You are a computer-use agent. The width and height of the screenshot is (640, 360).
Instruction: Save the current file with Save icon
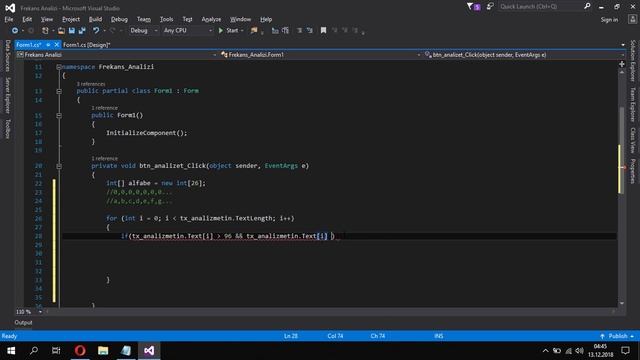[72, 31]
